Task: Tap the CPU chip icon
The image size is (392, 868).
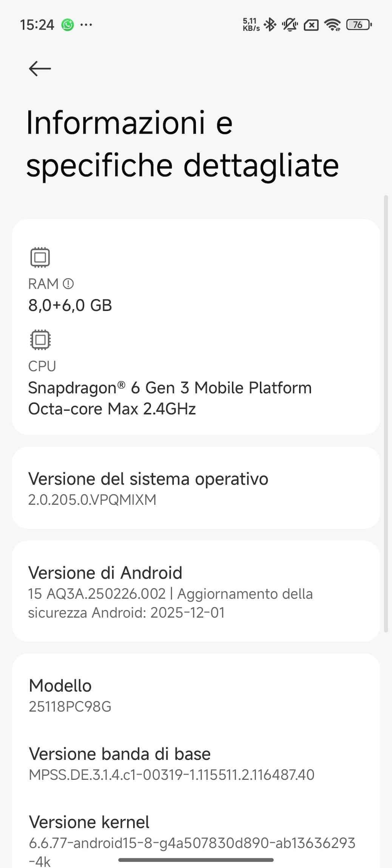Action: click(x=40, y=340)
